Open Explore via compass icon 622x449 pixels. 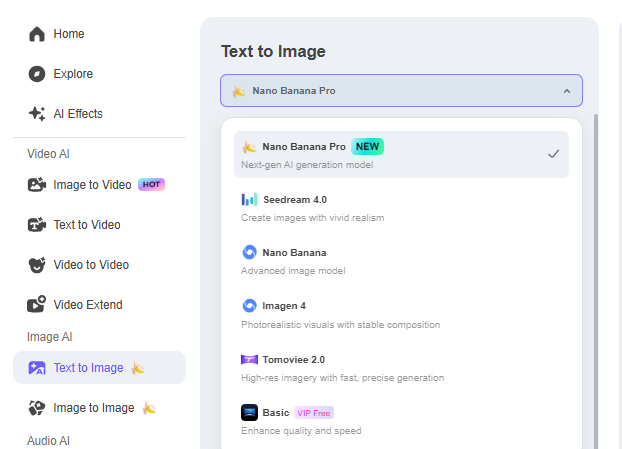tap(37, 74)
